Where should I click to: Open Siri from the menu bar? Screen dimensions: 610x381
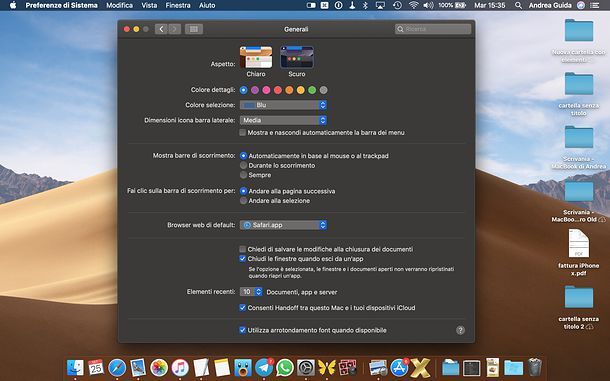[581, 5]
